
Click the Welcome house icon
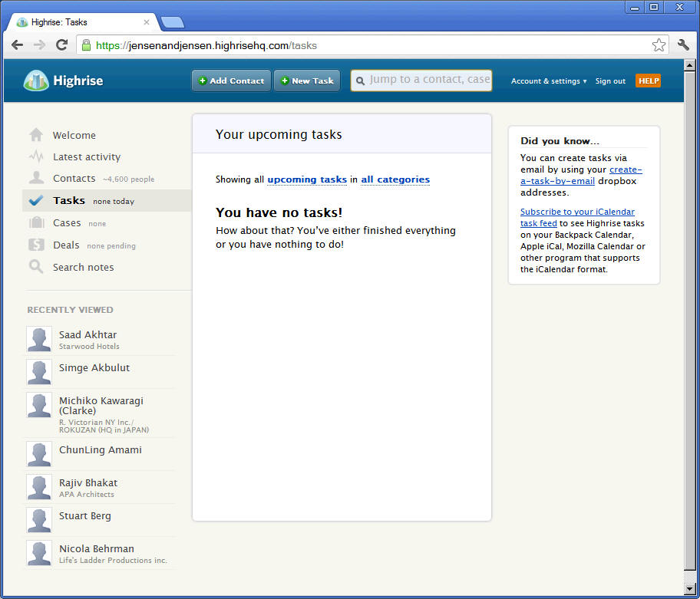pyautogui.click(x=36, y=135)
